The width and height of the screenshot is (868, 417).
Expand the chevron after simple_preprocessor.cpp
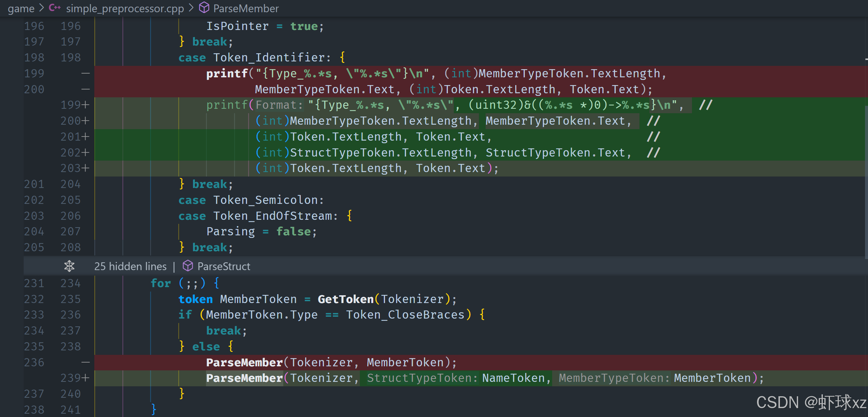191,8
